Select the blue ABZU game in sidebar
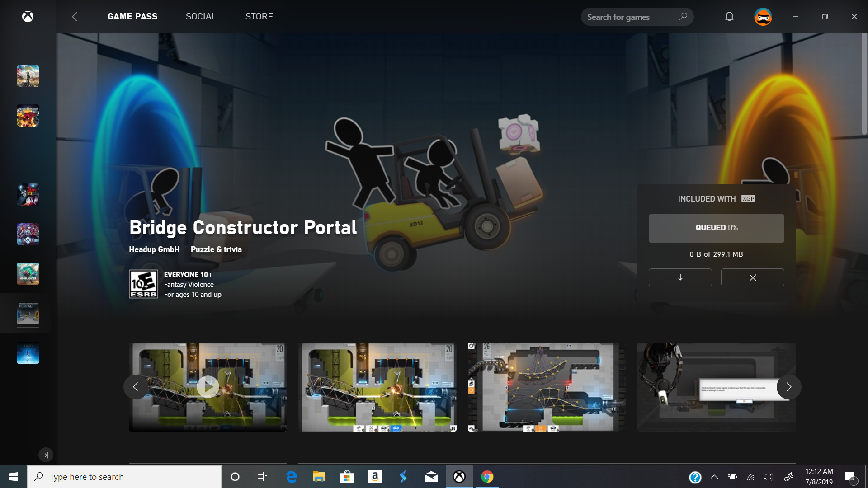This screenshot has height=488, width=868. [28, 353]
